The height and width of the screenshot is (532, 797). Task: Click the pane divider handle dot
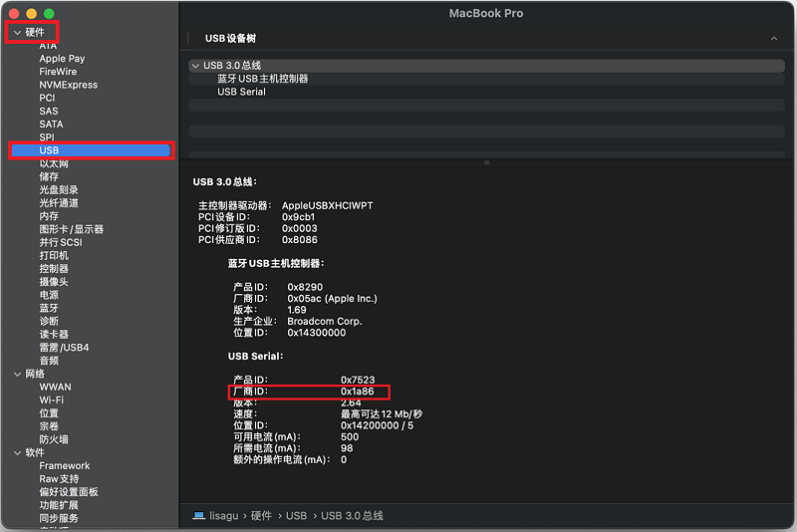coord(486,162)
